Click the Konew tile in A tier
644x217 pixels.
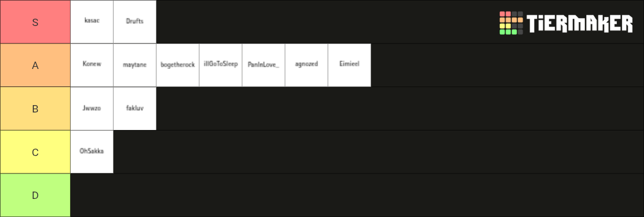pos(92,65)
